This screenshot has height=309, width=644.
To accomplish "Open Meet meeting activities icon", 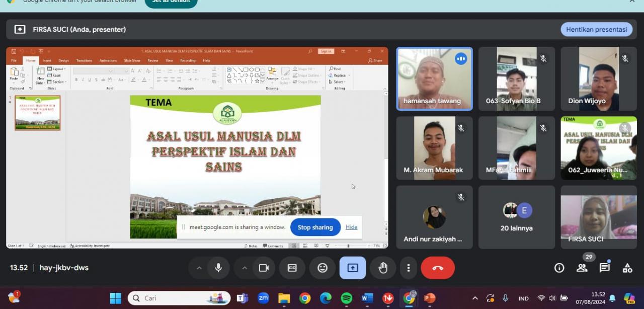I will [x=627, y=268].
